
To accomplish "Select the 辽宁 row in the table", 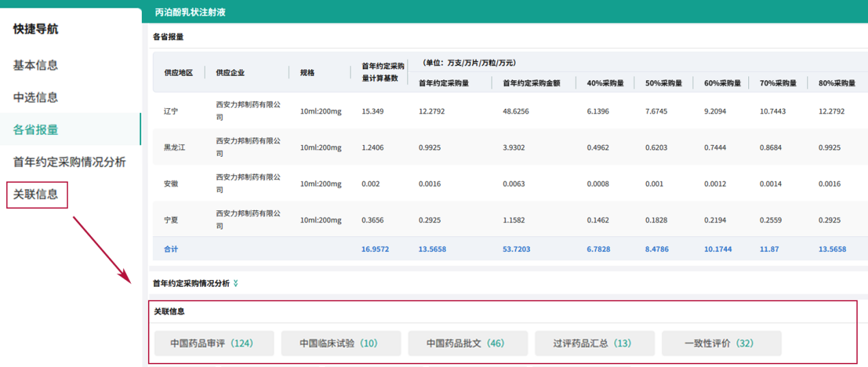I will coord(171,111).
